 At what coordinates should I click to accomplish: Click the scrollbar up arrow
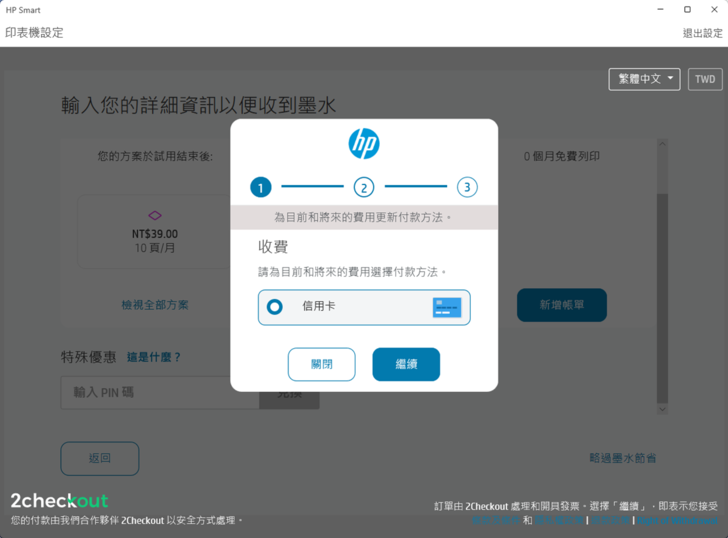pos(663,144)
